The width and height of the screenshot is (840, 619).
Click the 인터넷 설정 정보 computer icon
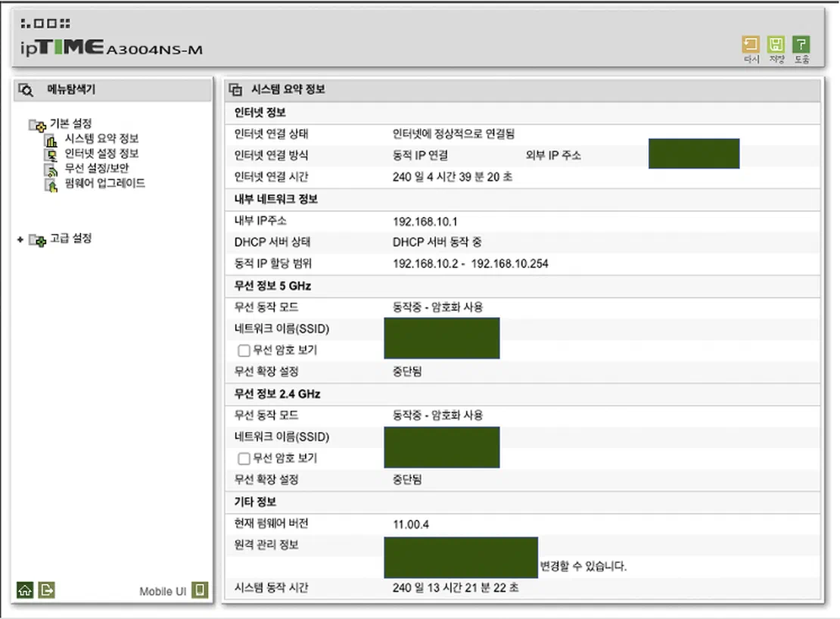pos(51,155)
